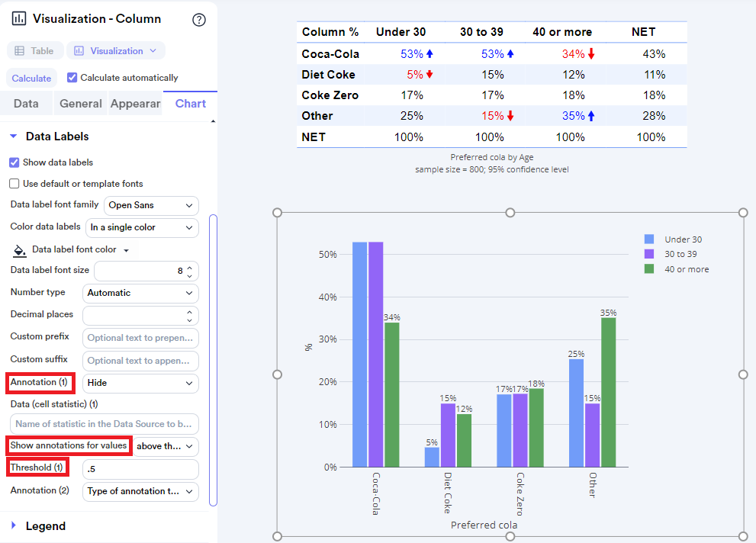Click the Custom suffix input field
756x543 pixels.
coord(140,361)
